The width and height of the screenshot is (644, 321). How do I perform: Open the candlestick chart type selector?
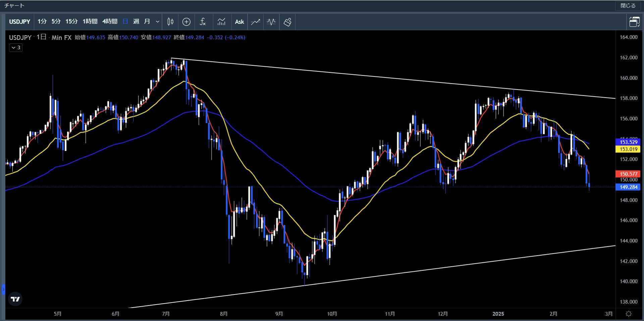click(170, 22)
